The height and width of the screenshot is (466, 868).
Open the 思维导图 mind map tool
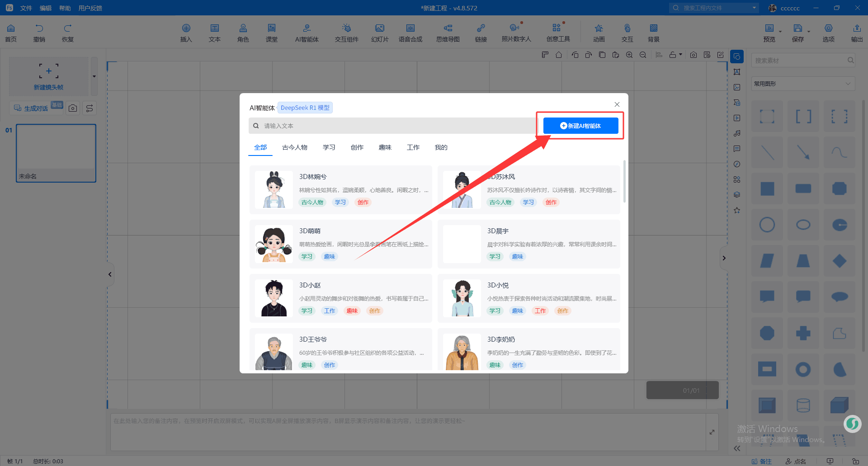click(448, 33)
